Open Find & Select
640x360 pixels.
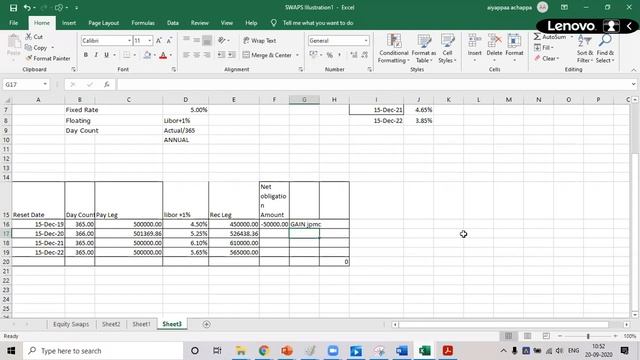(x=605, y=49)
